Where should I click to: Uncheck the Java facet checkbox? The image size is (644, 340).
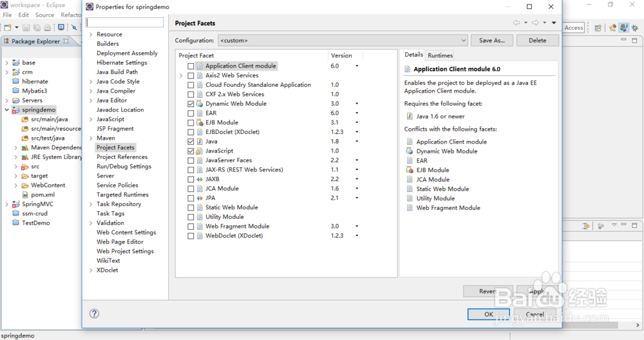coord(191,142)
